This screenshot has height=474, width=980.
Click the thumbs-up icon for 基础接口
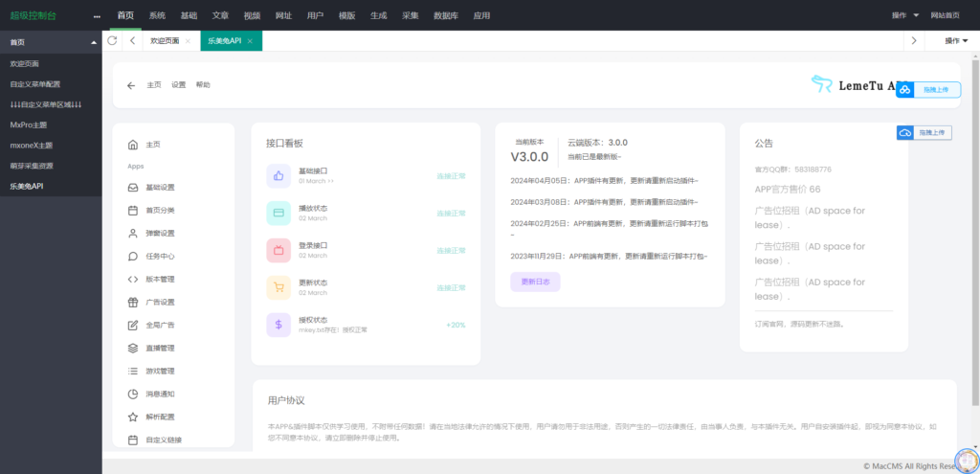coord(278,176)
